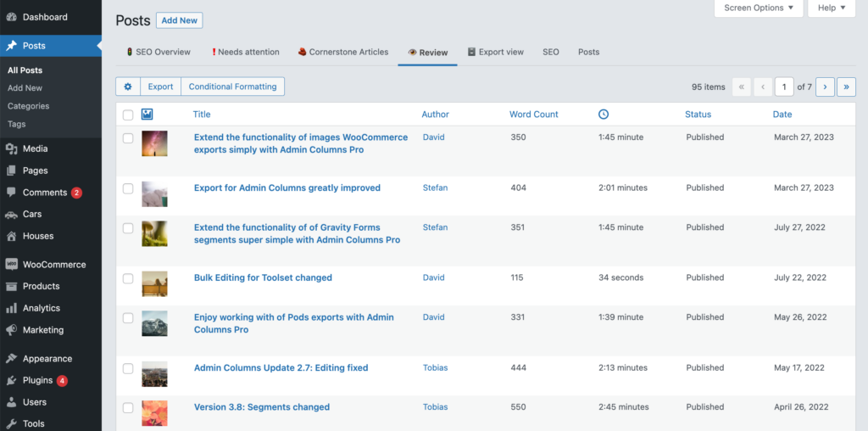Screen dimensions: 868x431
Task: Sort by Word Count column header
Action: point(534,115)
